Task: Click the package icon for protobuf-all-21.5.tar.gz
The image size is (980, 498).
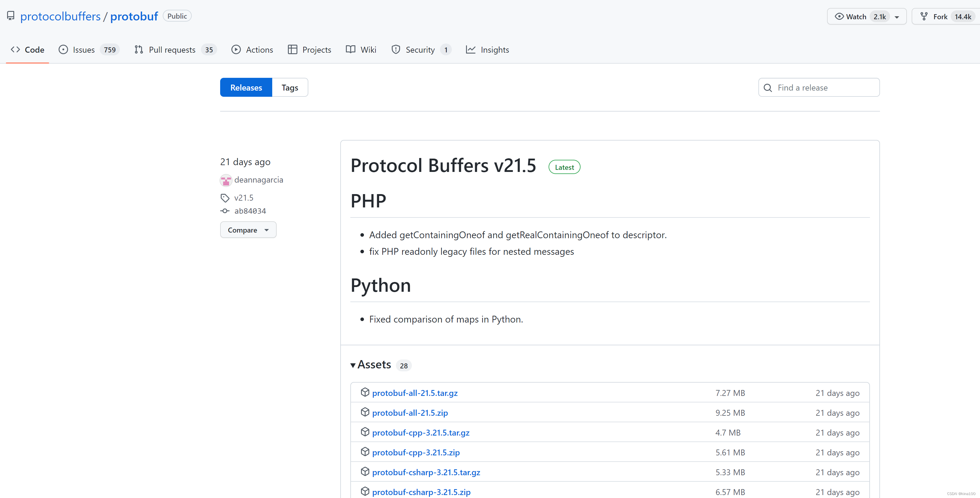Action: [365, 392]
